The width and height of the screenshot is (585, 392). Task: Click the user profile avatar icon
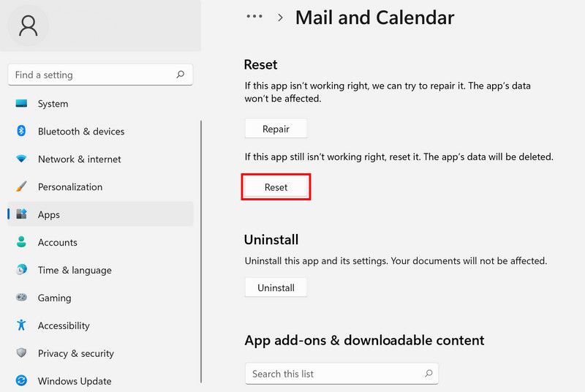pyautogui.click(x=28, y=26)
